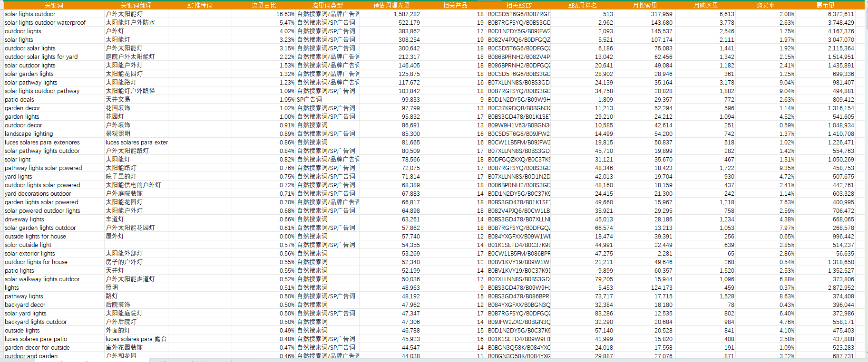Click the 展示量 column header
The width and height of the screenshot is (868, 362).
(x=825, y=5)
